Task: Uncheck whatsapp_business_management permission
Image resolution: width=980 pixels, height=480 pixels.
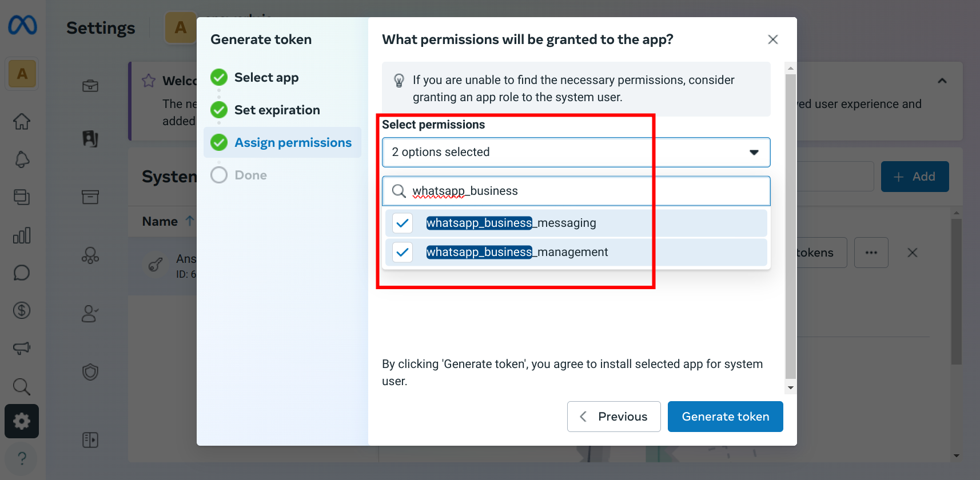Action: click(403, 252)
